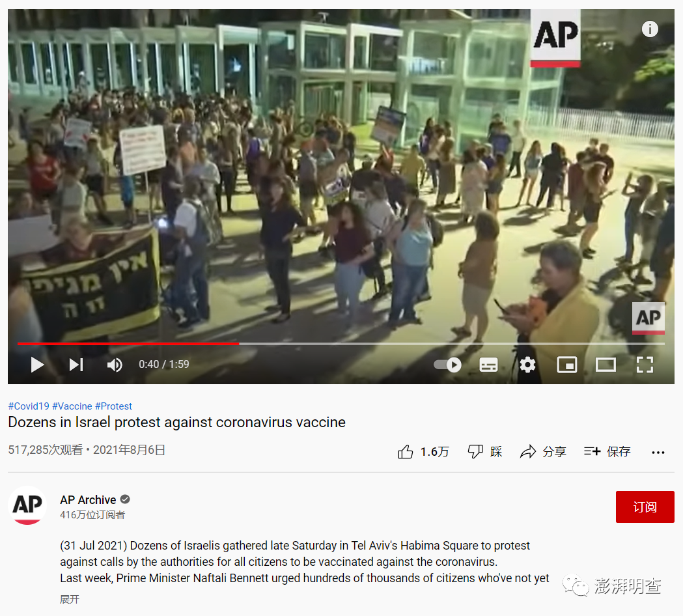
Task: Open the video settings gear
Action: point(527,365)
